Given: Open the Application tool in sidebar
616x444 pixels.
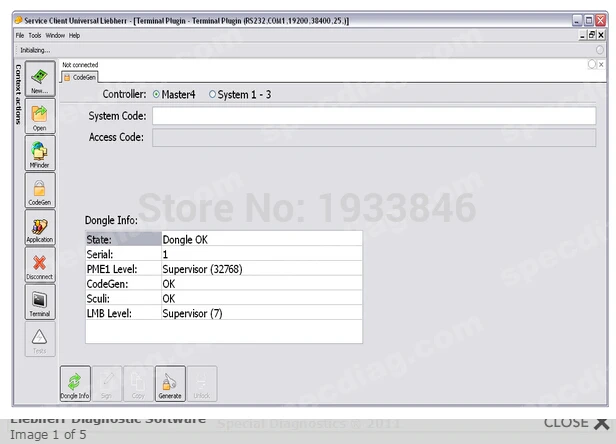Looking at the screenshot, I should 40,227.
